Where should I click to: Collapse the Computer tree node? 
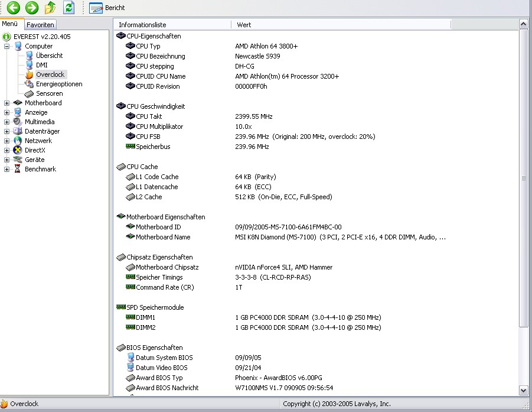pyautogui.click(x=6, y=46)
